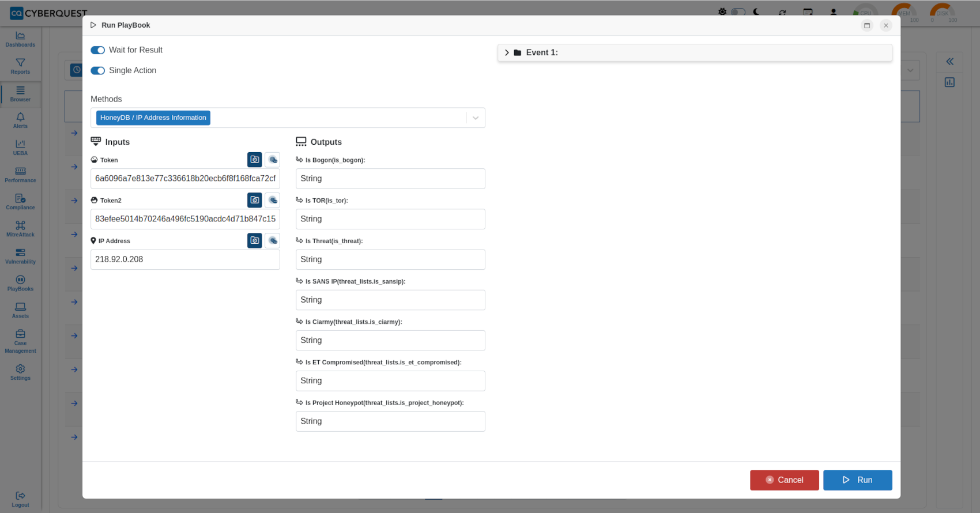Screen dimensions: 980x513
Task: Click the Run PlayBook title play icon
Action: (93, 25)
